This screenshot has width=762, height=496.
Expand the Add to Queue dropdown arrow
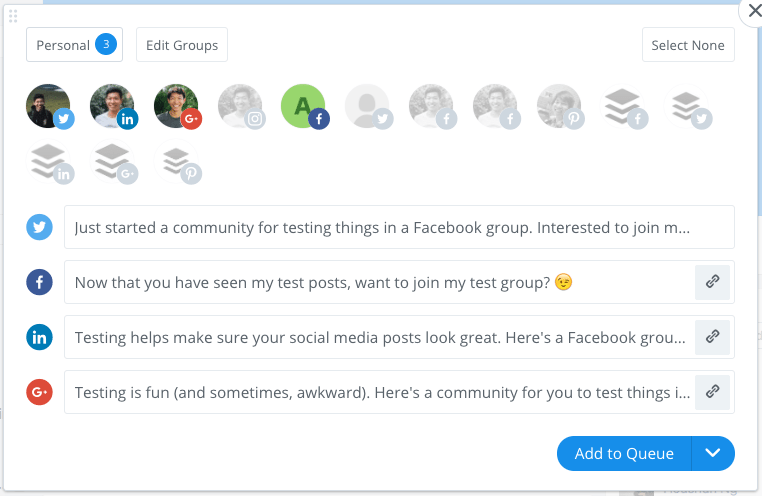click(x=713, y=453)
